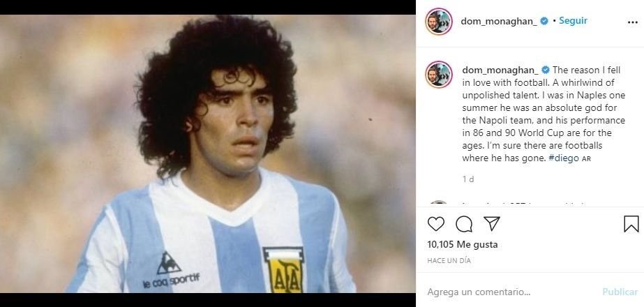Screen dimensions: 644x307
Task: Share the post with the paper plane icon
Action: 492,223
